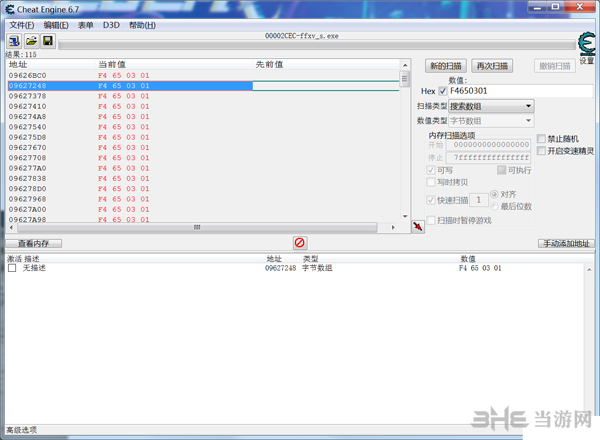The height and width of the screenshot is (440, 600).
Task: Click the 地址 column header in results
Action: (51, 64)
